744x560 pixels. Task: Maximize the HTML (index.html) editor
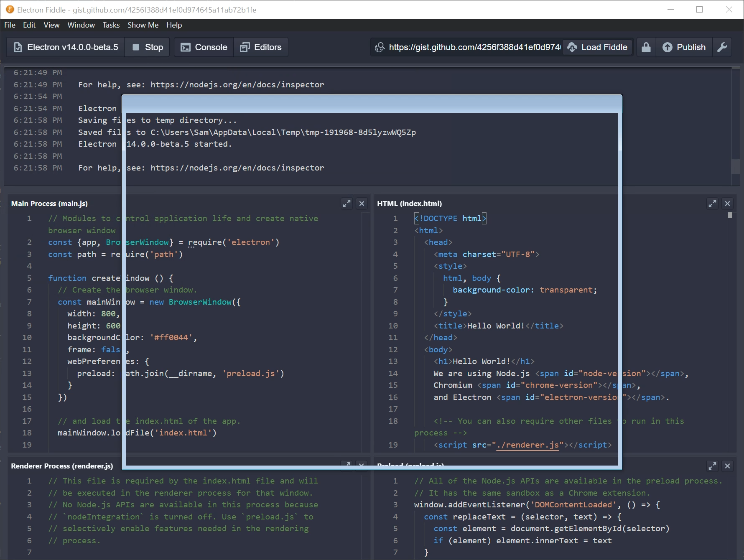(x=712, y=204)
